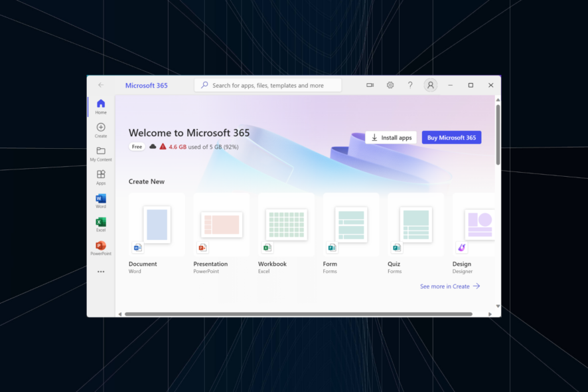
Task: Click the back arrow at top left
Action: click(101, 85)
